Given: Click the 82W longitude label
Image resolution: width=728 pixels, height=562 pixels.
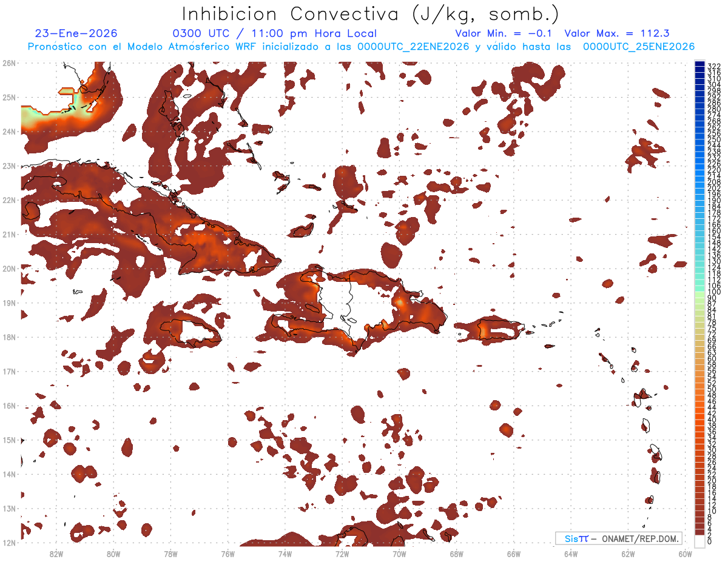Looking at the screenshot, I should 56,554.
